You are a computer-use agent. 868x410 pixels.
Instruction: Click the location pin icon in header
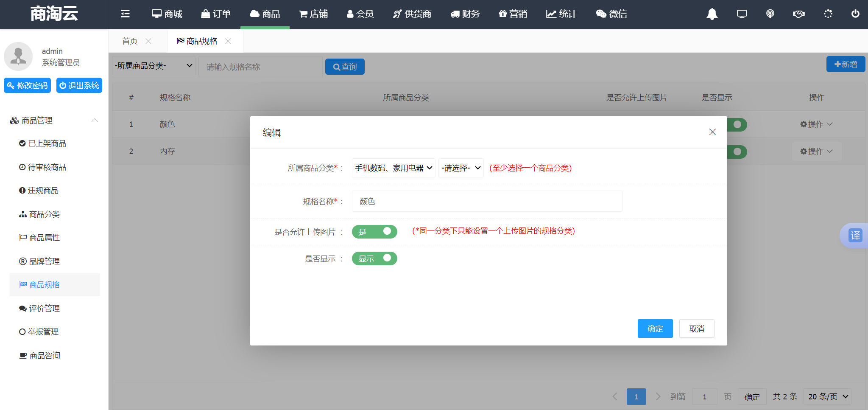click(770, 14)
